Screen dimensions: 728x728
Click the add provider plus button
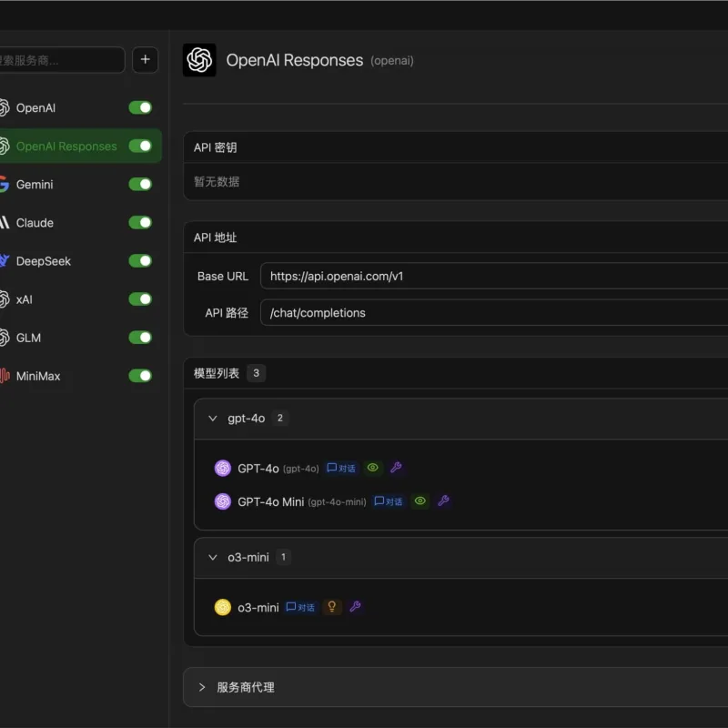[x=145, y=59]
